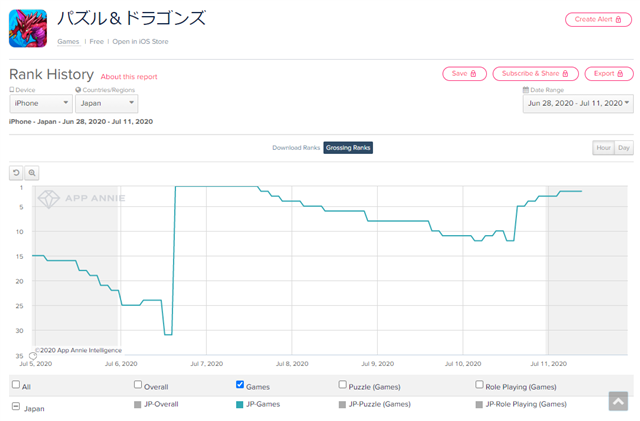Click the Free price link
Image resolution: width=640 pixels, height=421 pixels.
point(96,42)
